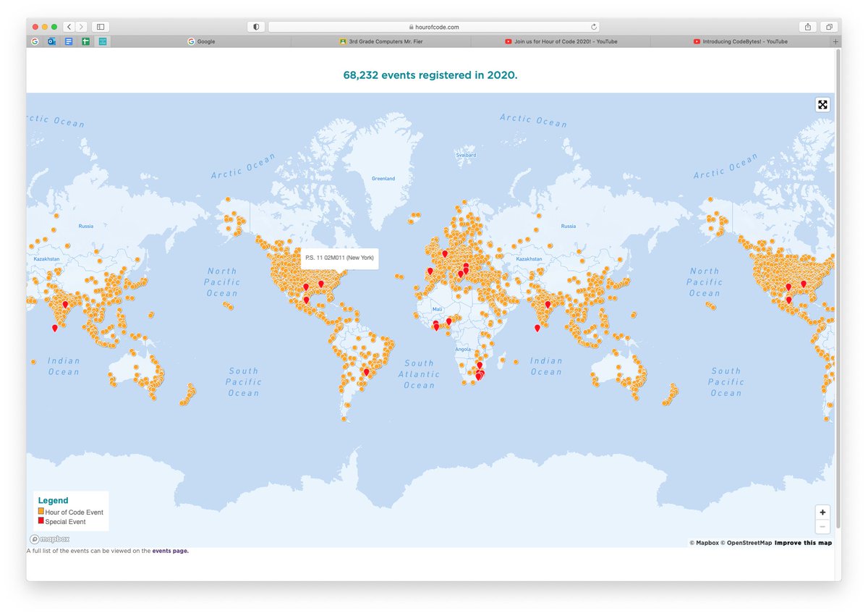This screenshot has height=616, width=868.
Task: Click the orange Hour of Code Event legend swatch
Action: click(41, 511)
